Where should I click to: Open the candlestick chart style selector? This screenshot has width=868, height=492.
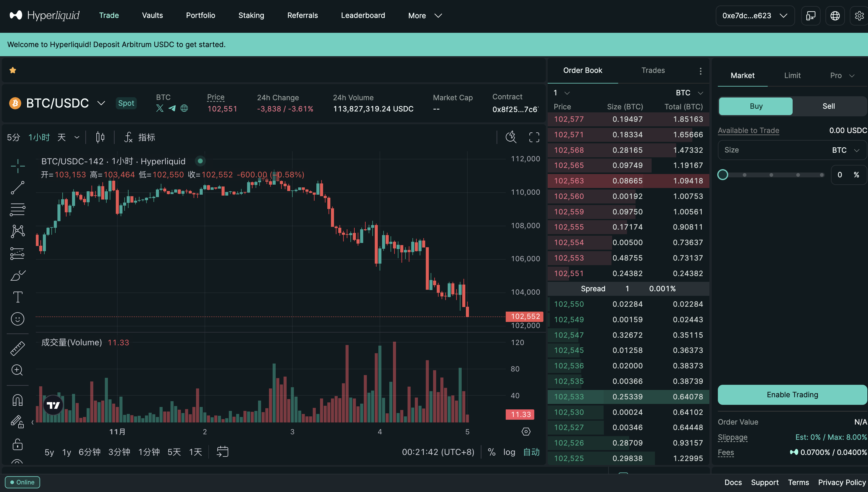pyautogui.click(x=100, y=137)
